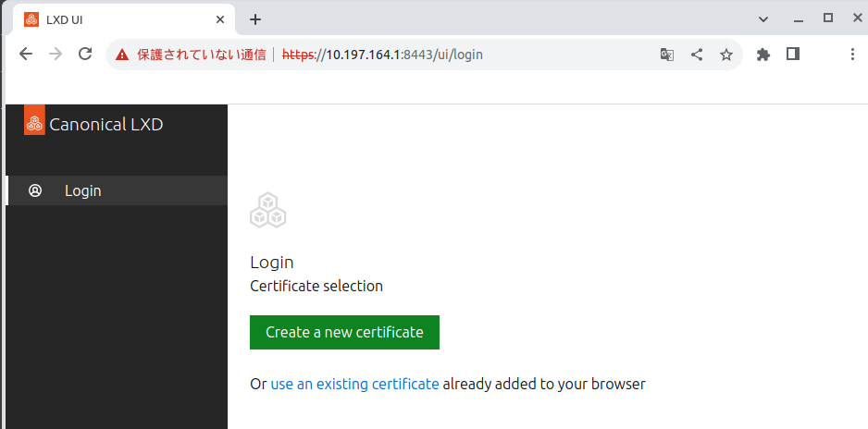Click the Canonical LXD logo icon
The width and height of the screenshot is (868, 429).
(x=34, y=120)
